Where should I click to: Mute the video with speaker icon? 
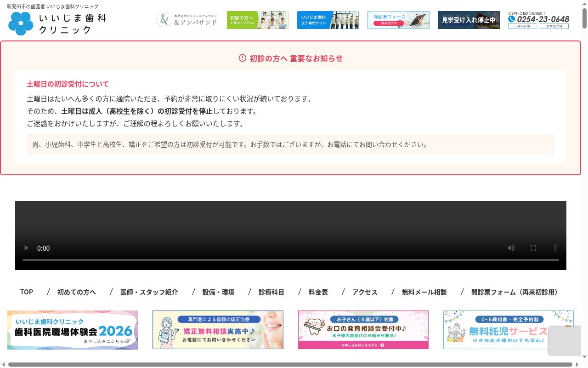coord(511,248)
